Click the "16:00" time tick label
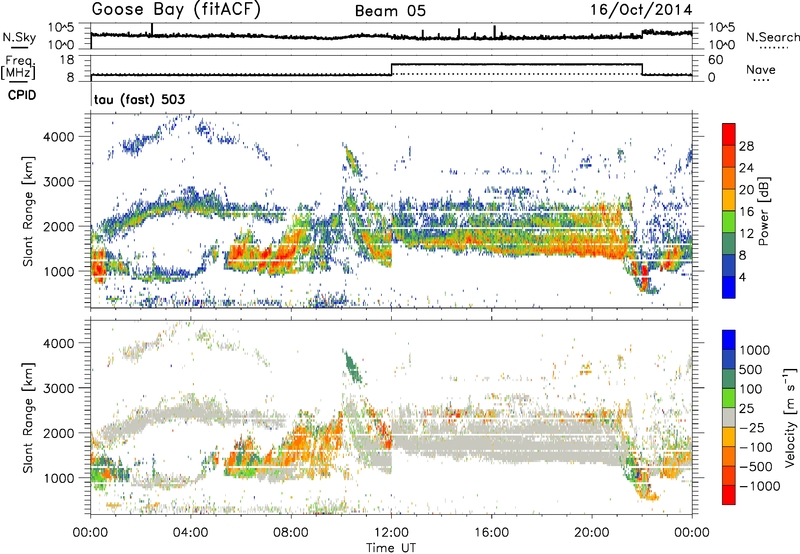The width and height of the screenshot is (800, 554). pyautogui.click(x=491, y=533)
